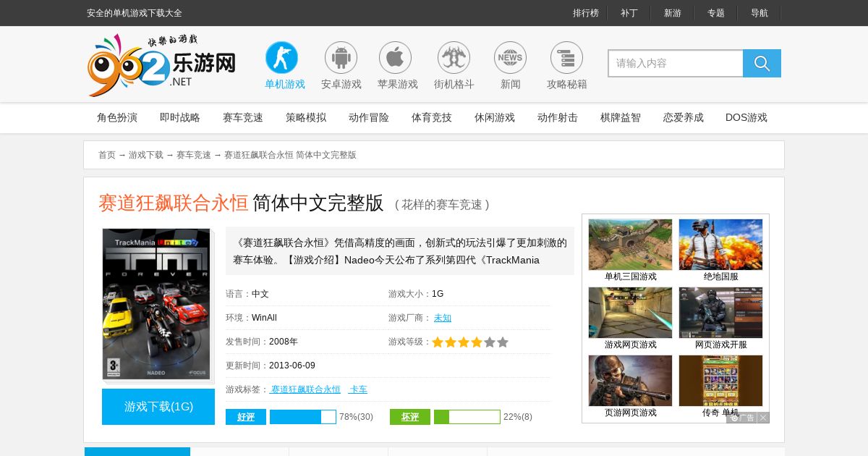Image resolution: width=868 pixels, height=456 pixels.
Task: Click the game title 赛道狂飙联合永恒
Action: [174, 203]
